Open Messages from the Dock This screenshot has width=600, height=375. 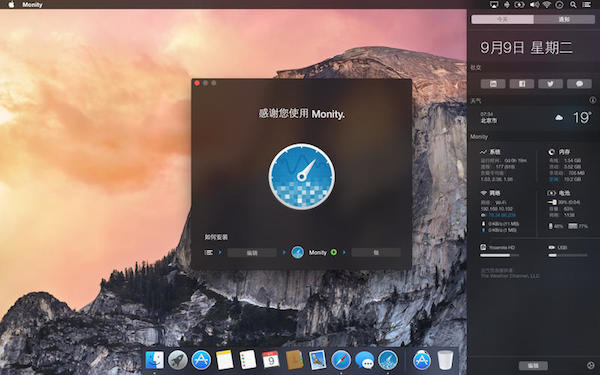(x=364, y=360)
